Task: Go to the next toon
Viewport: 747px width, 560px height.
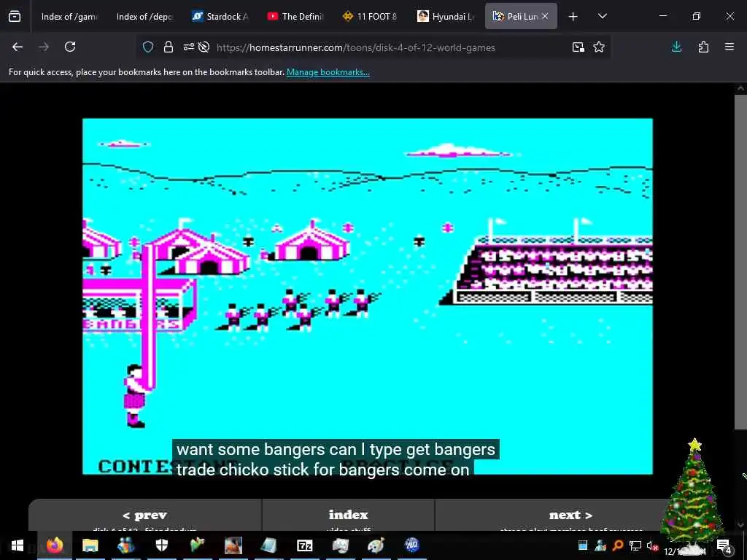Action: point(570,516)
